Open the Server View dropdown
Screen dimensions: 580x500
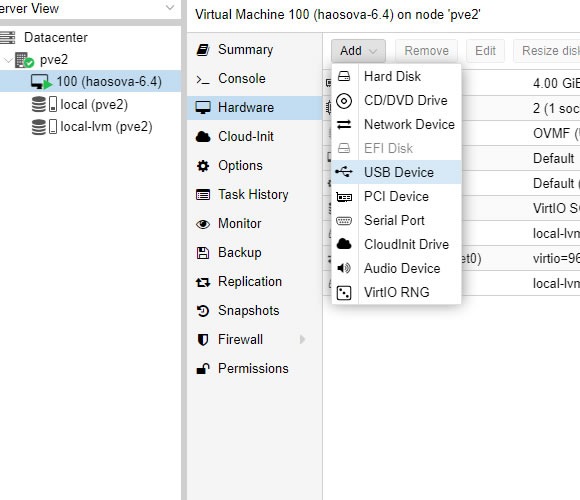point(170,7)
